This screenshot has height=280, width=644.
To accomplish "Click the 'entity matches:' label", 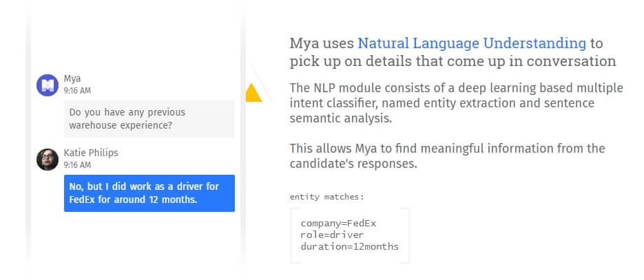I will 327,197.
